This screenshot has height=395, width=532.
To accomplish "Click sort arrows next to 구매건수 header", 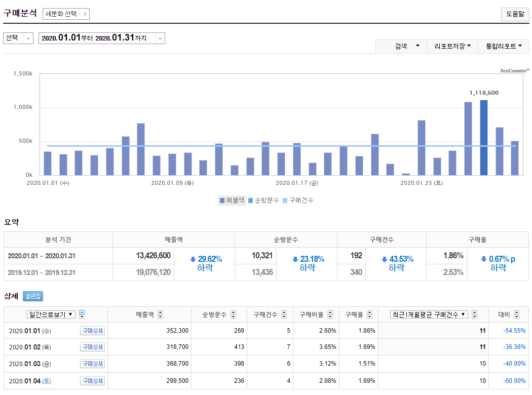I will click(284, 314).
